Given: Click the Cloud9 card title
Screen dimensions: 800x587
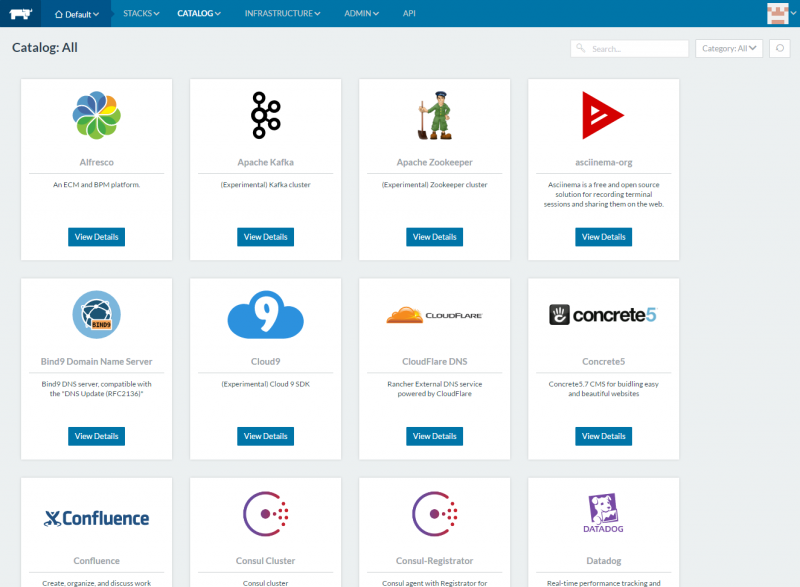Looking at the screenshot, I should 265,362.
